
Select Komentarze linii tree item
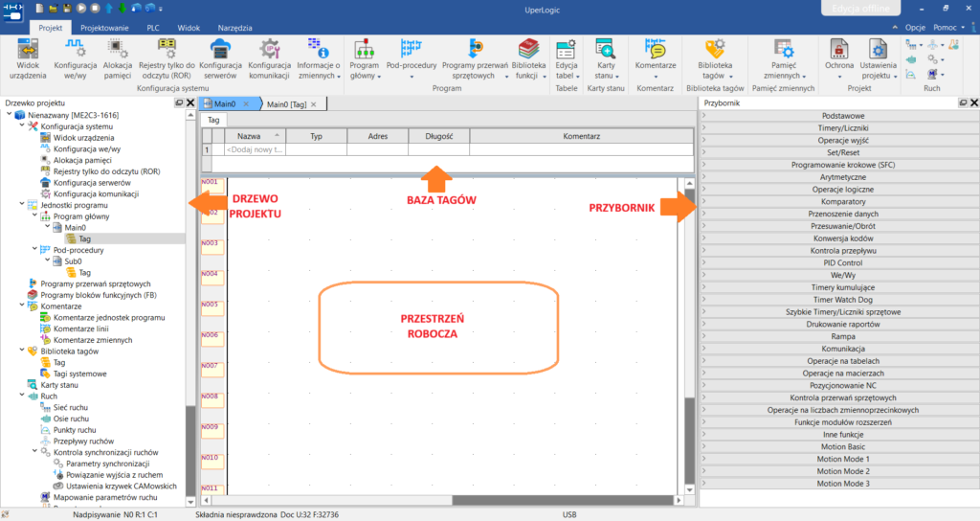click(80, 328)
